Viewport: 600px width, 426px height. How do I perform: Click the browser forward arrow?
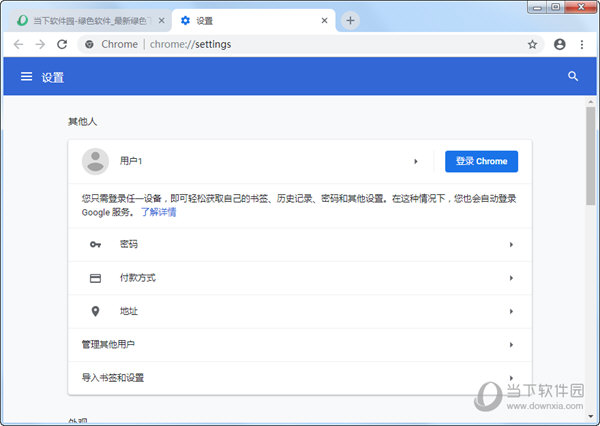click(40, 44)
